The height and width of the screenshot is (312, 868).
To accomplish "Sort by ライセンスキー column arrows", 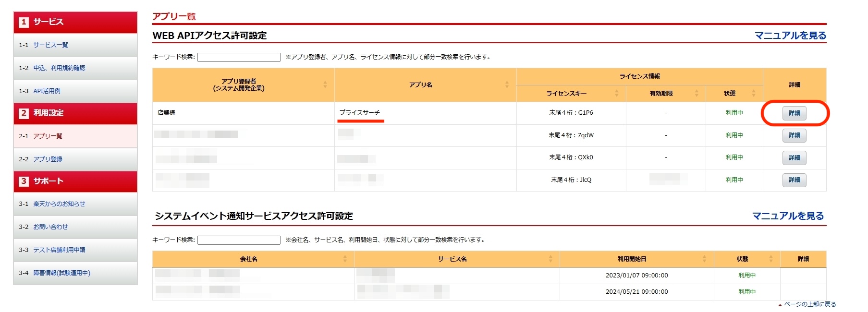I will tap(616, 94).
